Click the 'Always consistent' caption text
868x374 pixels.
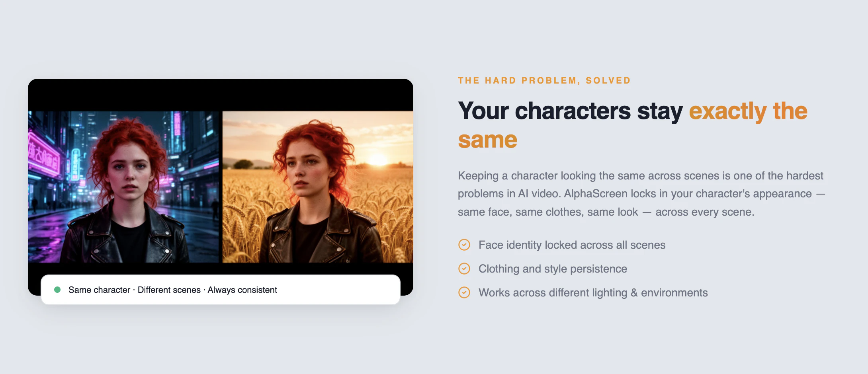tap(242, 290)
